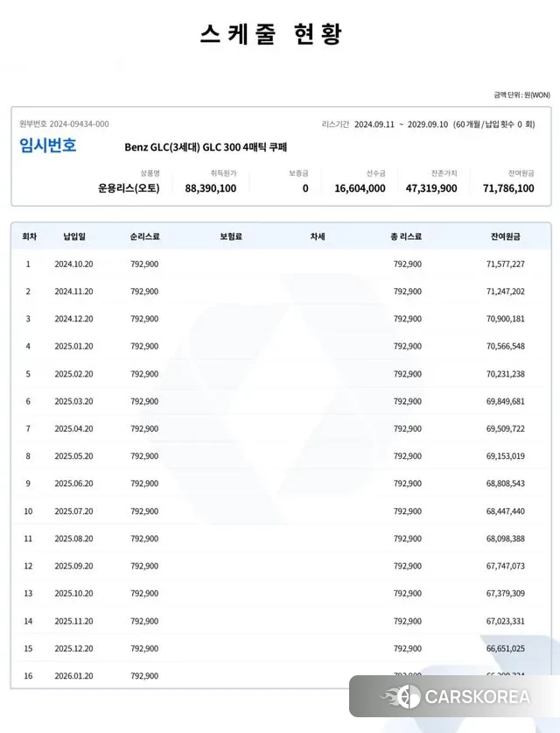Screen dimensions: 560x733
Task: Click the CARSKOREA watermark text
Action: pos(477,697)
